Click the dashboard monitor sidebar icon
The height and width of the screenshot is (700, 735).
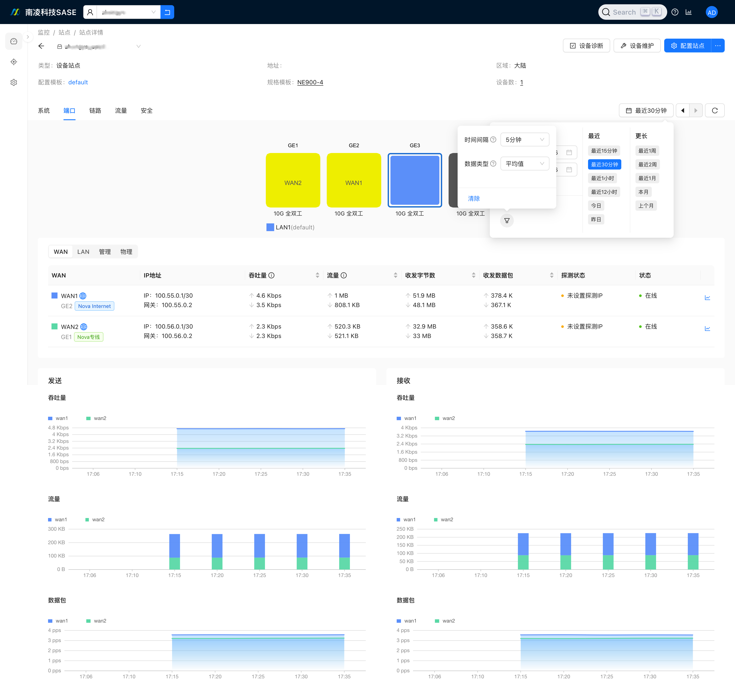pos(14,41)
